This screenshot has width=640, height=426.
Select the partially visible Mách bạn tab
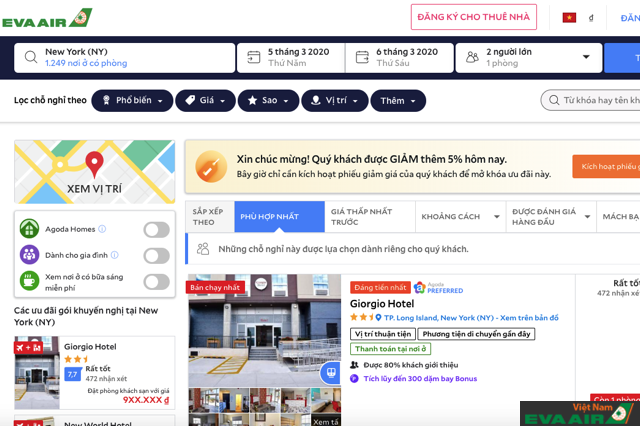pyautogui.click(x=618, y=217)
